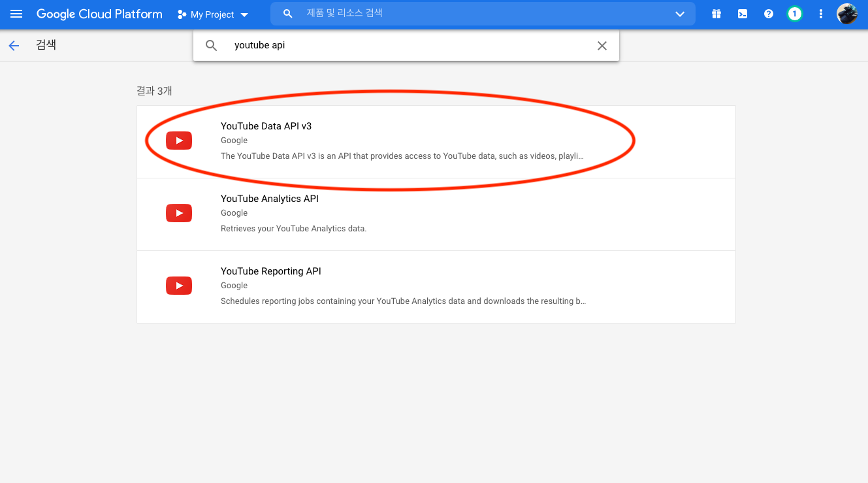The image size is (868, 483).
Task: Open the YouTube Analytics API result
Action: (436, 214)
